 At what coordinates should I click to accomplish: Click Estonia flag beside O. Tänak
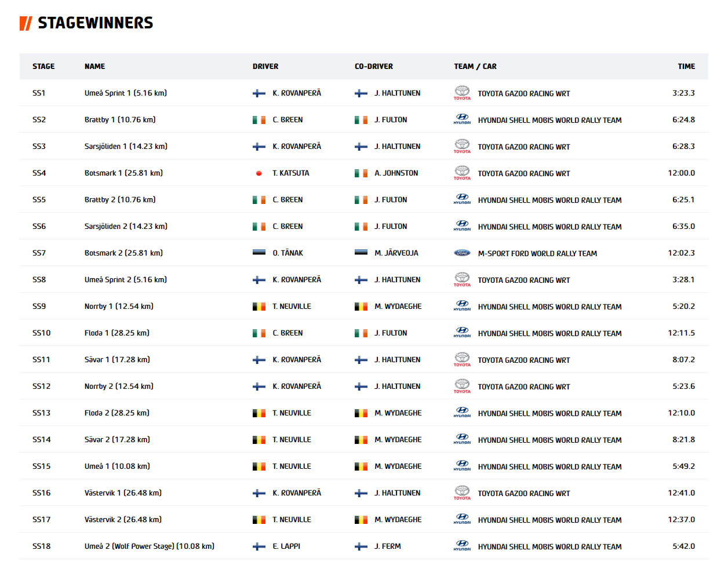coord(259,253)
